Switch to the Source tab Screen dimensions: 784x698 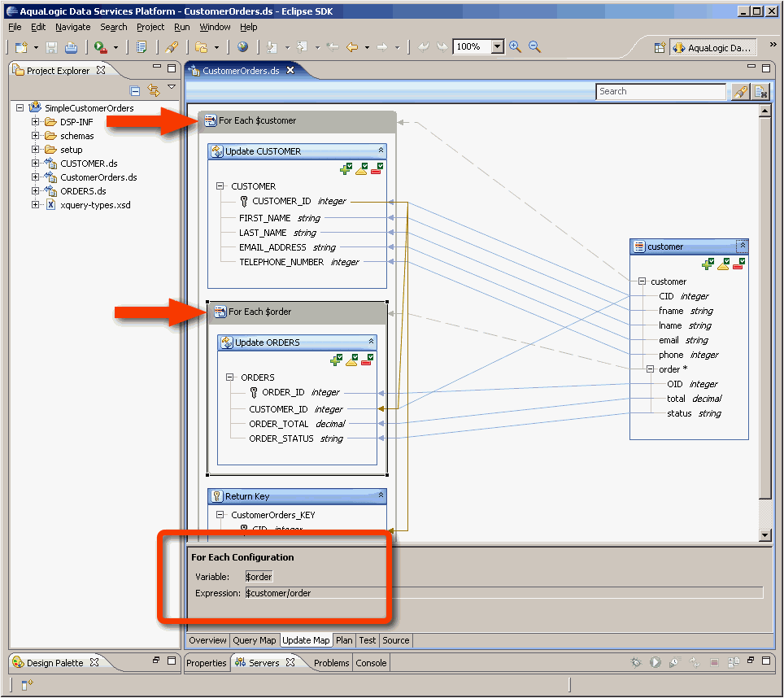[396, 640]
